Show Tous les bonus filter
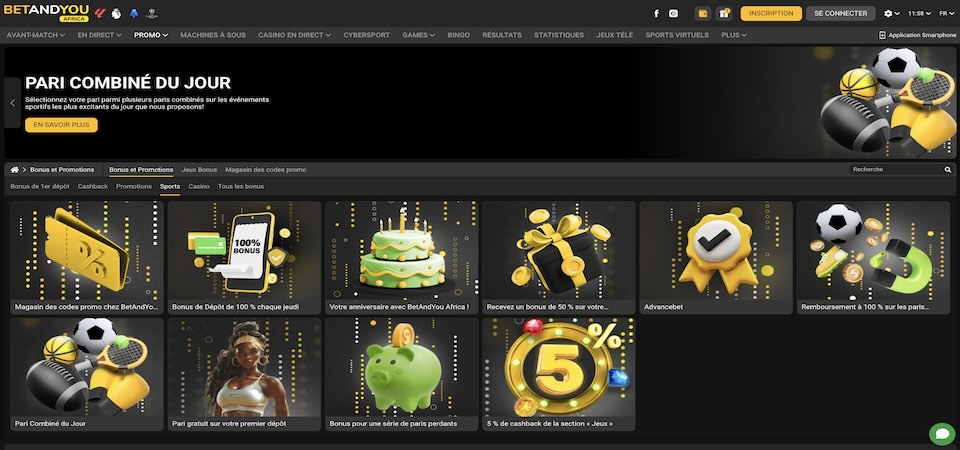 tap(241, 186)
